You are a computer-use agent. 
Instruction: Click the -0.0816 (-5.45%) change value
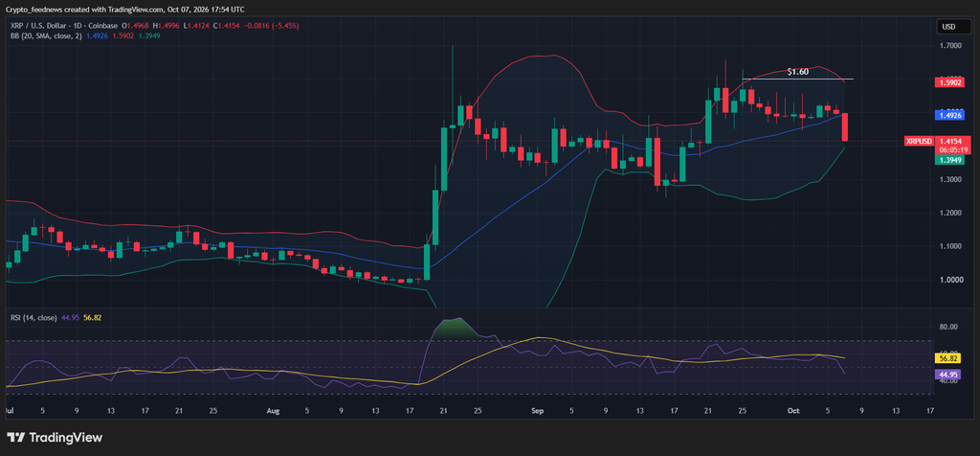click(270, 26)
